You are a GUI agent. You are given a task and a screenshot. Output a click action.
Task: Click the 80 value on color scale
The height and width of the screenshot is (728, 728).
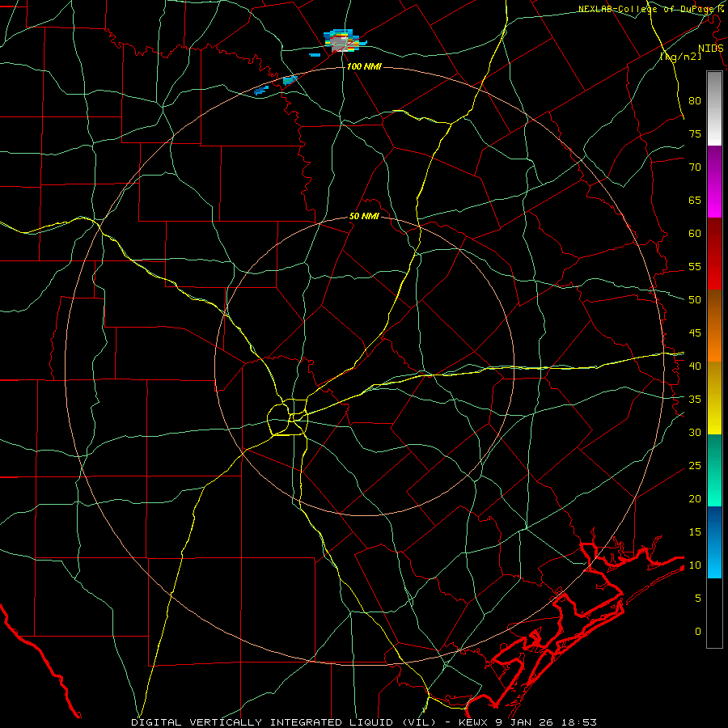point(695,101)
